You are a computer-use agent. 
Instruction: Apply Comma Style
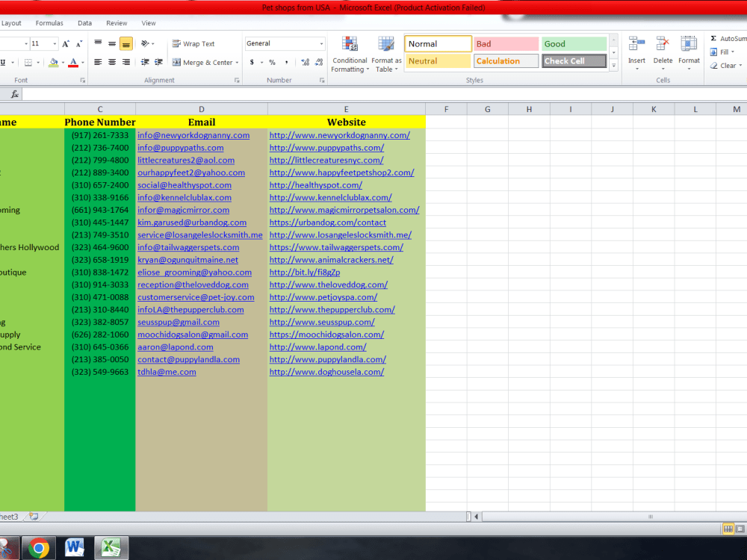click(x=286, y=62)
